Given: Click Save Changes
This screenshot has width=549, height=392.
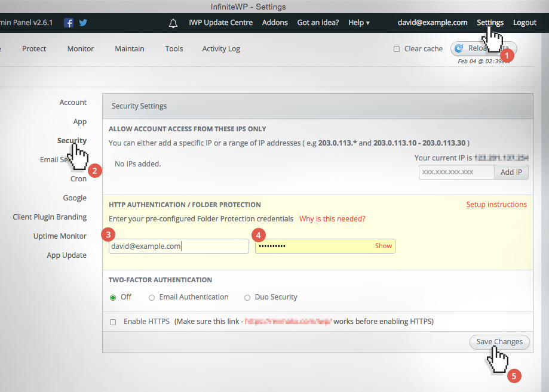Looking at the screenshot, I should [x=499, y=342].
